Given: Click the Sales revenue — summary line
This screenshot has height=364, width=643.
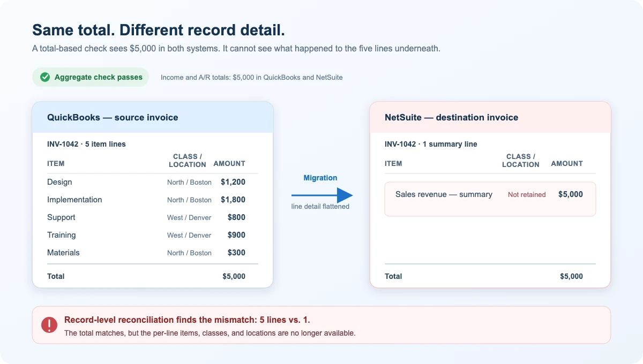Looking at the screenshot, I should (x=444, y=194).
